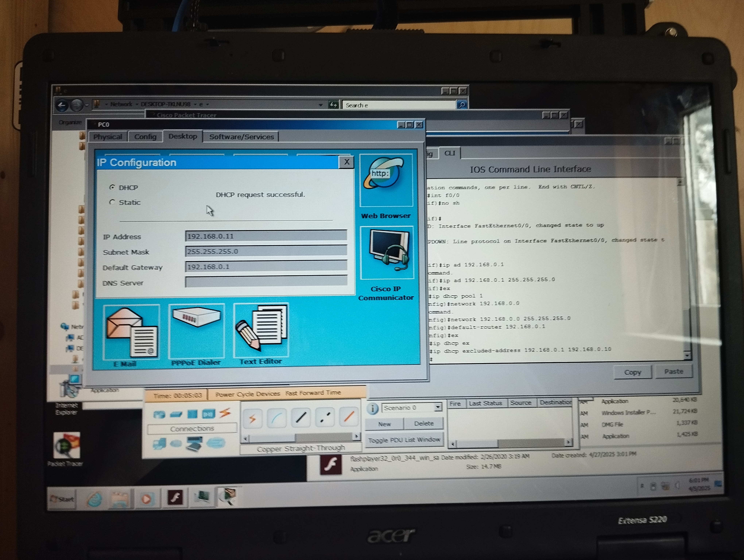Image resolution: width=744 pixels, height=560 pixels.
Task: Expand the Scenario 0 dropdown
Action: 438,407
